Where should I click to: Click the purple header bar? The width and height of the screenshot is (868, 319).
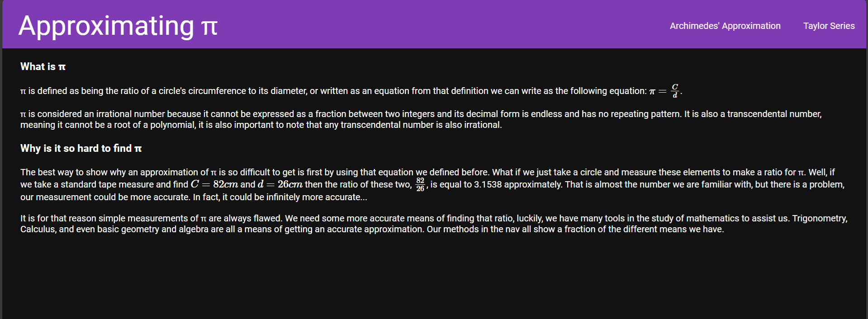[x=434, y=24]
